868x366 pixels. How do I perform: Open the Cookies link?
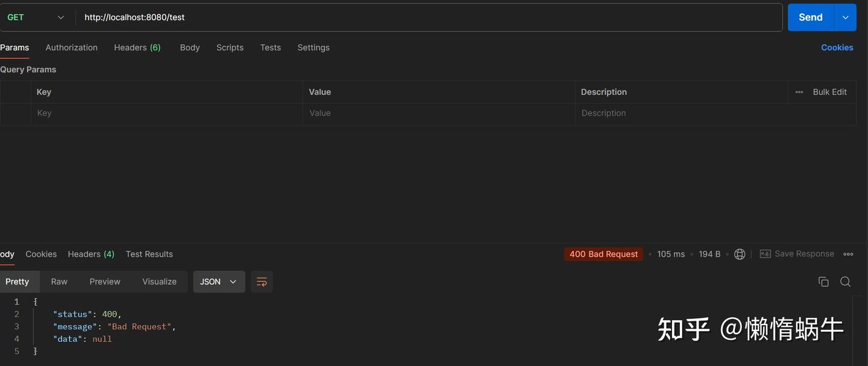pyautogui.click(x=837, y=48)
